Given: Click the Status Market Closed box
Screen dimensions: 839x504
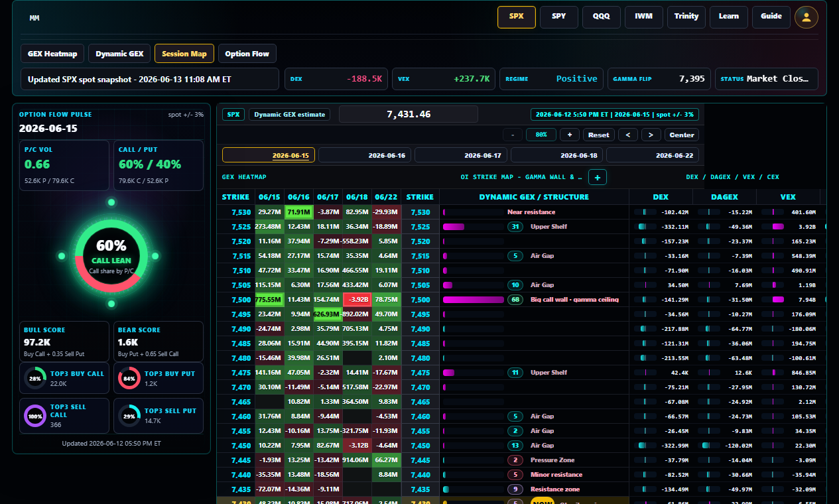Looking at the screenshot, I should tap(766, 79).
